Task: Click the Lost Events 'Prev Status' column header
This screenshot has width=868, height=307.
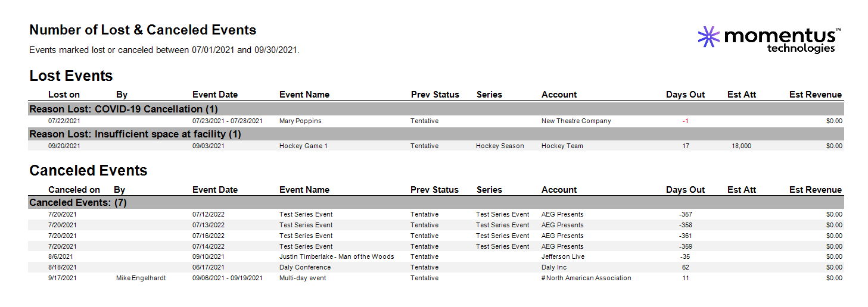Action: (435, 95)
